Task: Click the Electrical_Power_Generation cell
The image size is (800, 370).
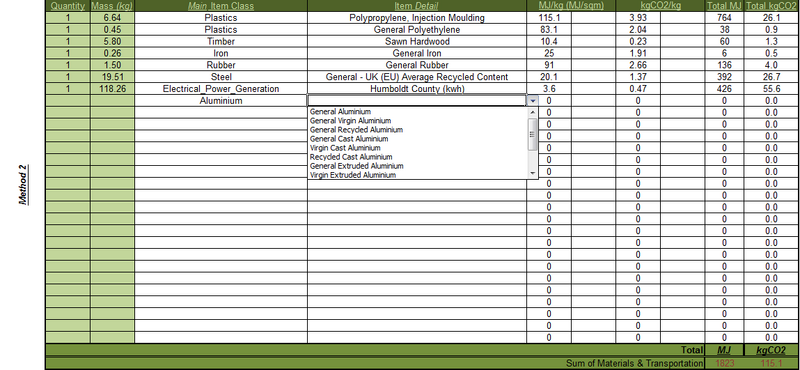Action: 221,89
